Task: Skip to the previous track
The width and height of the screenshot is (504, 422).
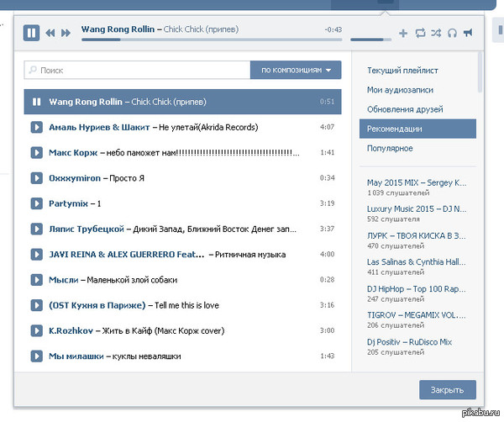Action: 50,34
